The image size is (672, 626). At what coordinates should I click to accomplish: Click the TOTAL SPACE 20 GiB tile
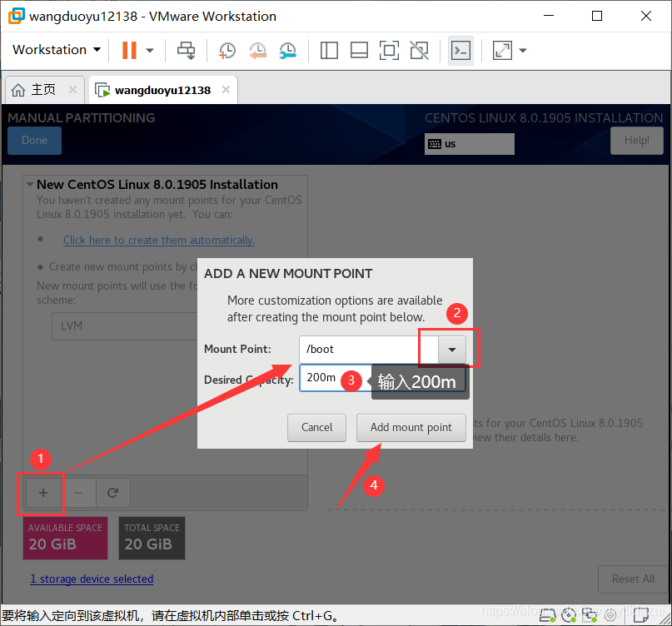pos(152,538)
